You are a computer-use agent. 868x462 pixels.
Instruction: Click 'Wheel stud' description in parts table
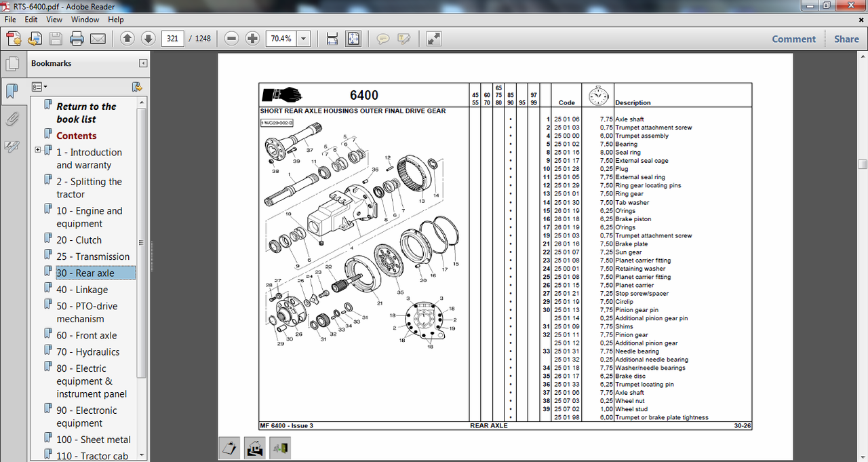point(631,409)
